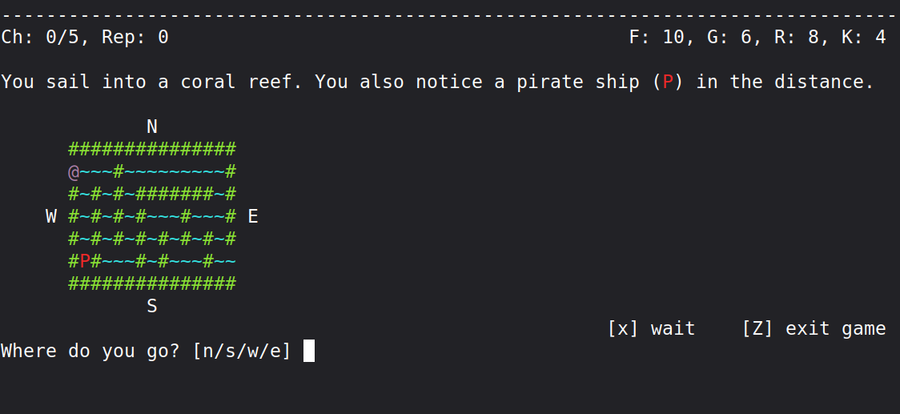Click the text cursor block at prompt
Screen dimensions: 900x414
(x=309, y=351)
